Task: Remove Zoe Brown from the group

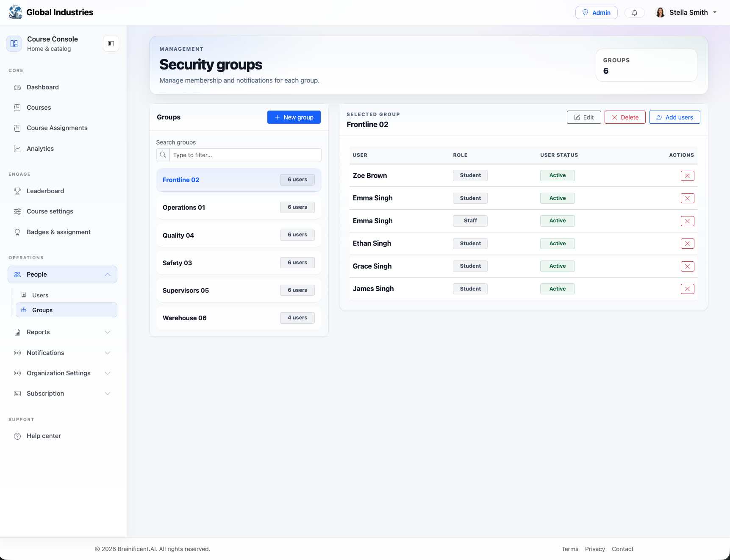Action: coord(687,176)
